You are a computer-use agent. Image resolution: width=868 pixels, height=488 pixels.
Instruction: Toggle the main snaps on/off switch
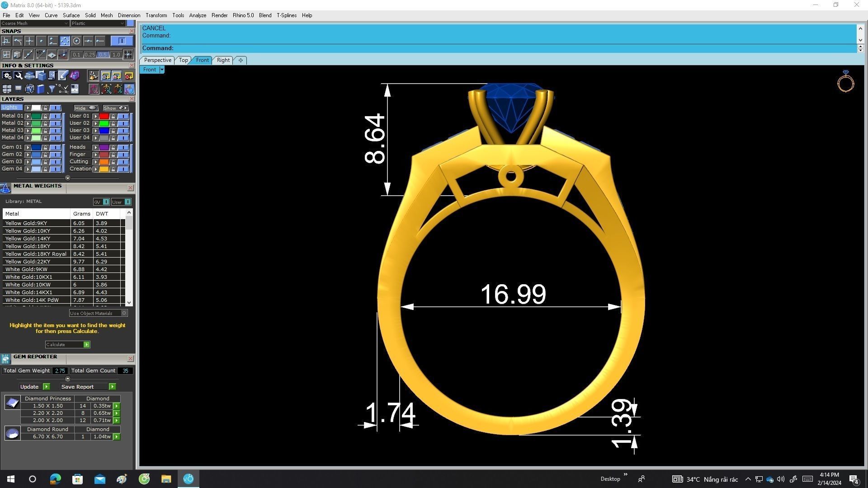[x=121, y=41]
